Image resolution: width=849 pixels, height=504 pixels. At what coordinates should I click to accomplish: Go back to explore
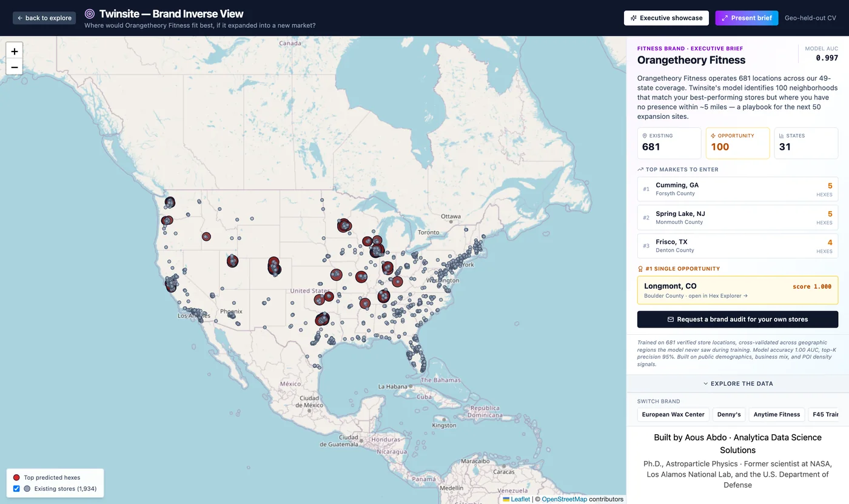44,18
